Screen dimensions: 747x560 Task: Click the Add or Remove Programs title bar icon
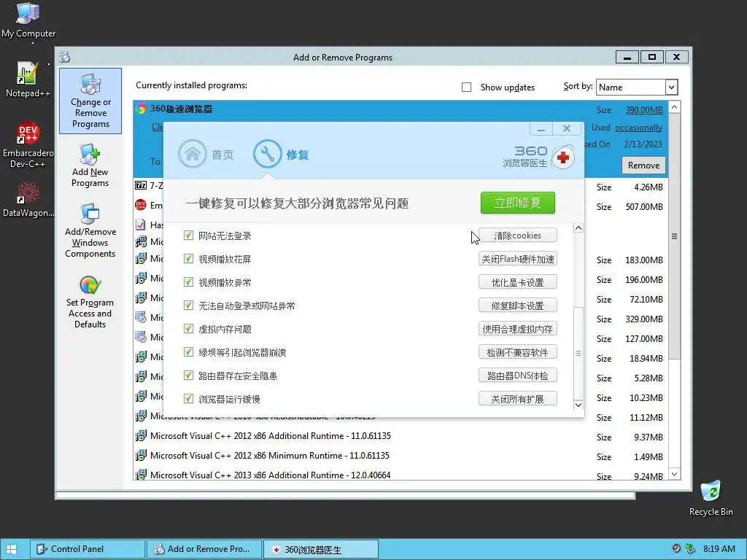(65, 57)
